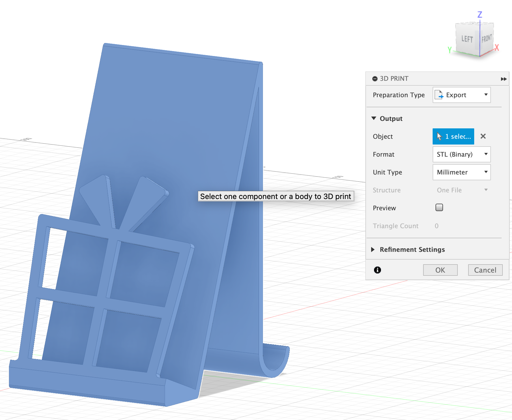
Task: Select the FRONT face of the view cube
Action: coord(487,38)
